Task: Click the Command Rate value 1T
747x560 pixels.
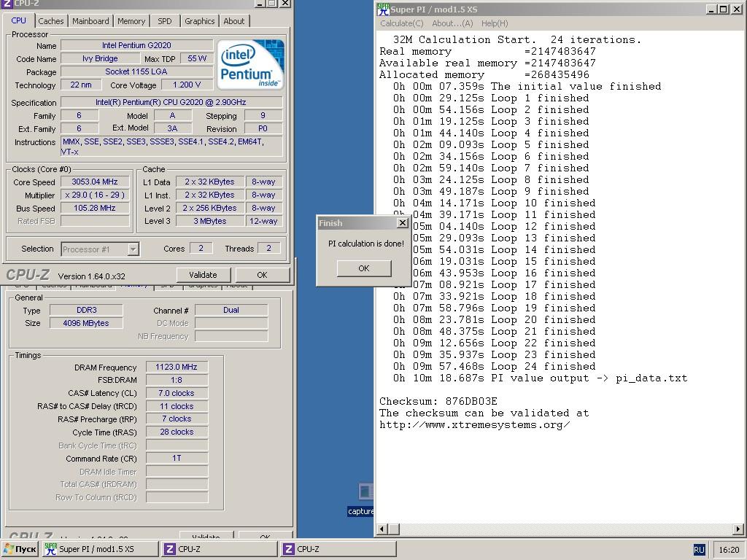Action: (177, 458)
